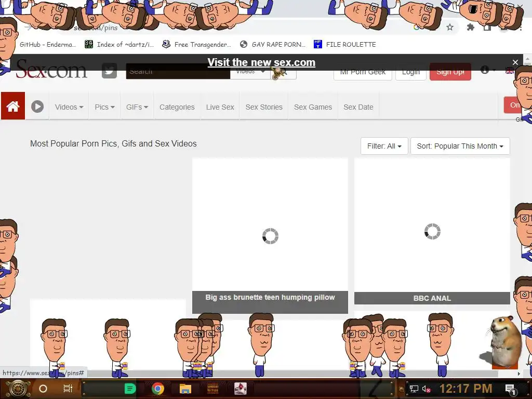This screenshot has height=399, width=532.
Task: Switch to Chrome on taskbar
Action: pos(158,389)
